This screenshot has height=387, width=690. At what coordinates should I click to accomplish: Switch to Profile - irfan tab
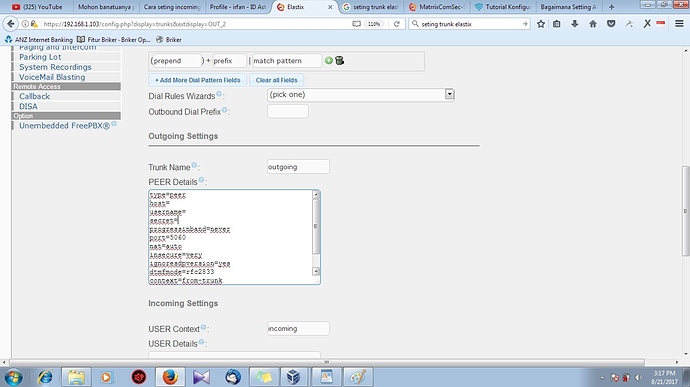238,7
